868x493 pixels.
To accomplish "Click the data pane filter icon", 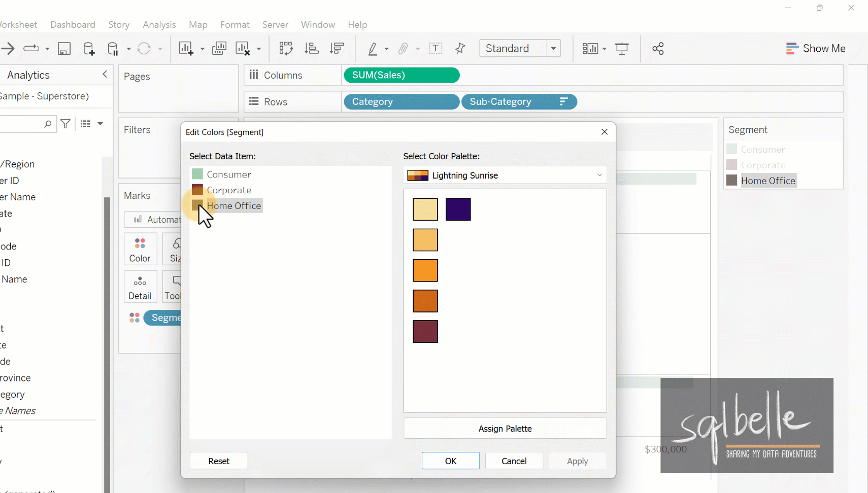I will [x=65, y=123].
